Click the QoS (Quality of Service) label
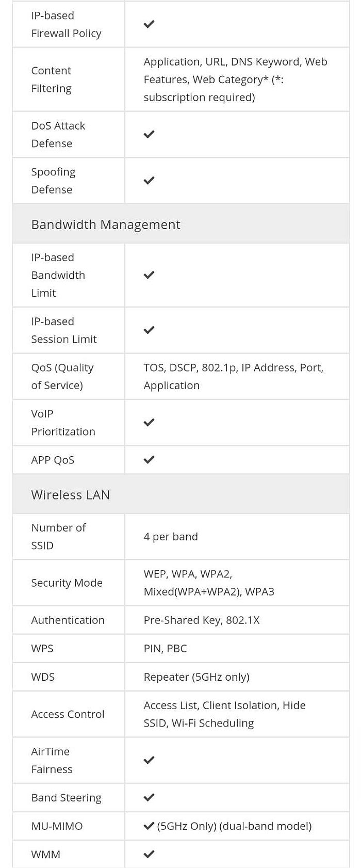 click(62, 376)
